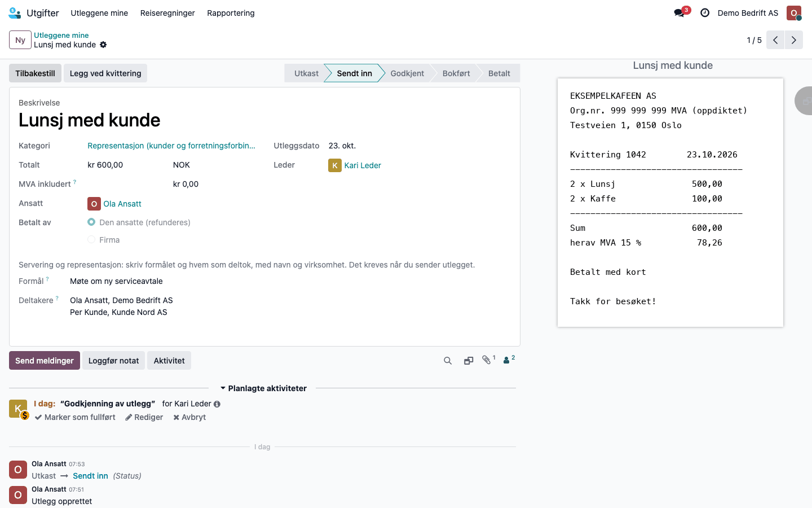The height and width of the screenshot is (508, 812).
Task: Open the user avatar menu
Action: [794, 13]
